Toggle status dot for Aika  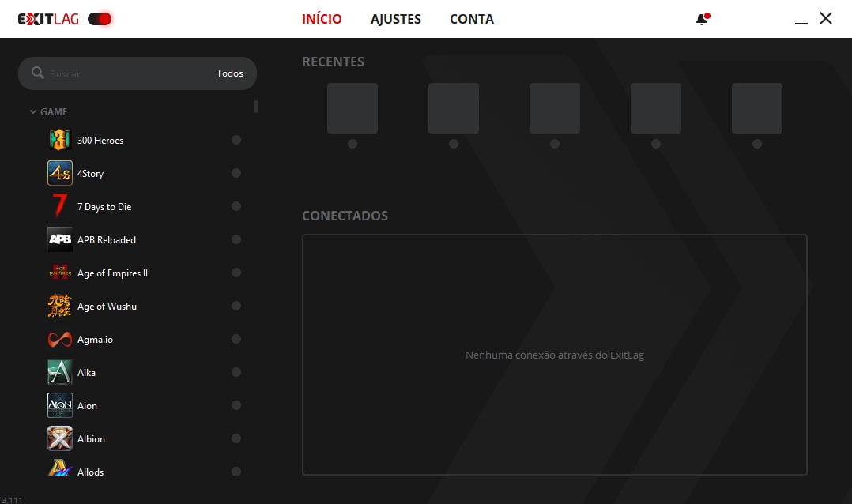236,372
